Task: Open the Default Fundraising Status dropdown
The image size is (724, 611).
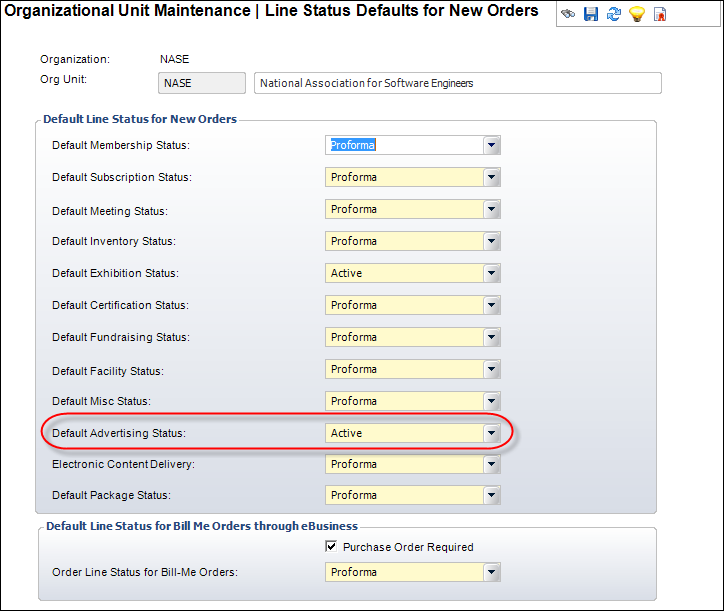Action: 492,337
